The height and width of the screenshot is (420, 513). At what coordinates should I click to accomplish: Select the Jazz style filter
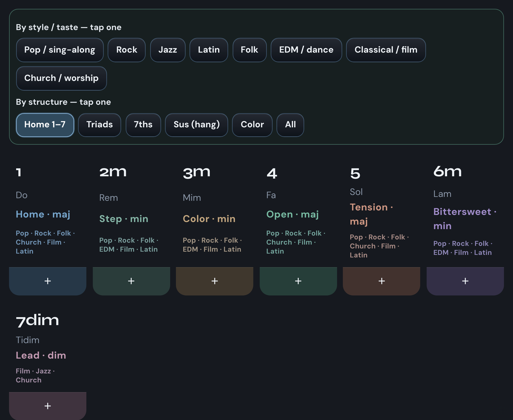[x=168, y=50]
